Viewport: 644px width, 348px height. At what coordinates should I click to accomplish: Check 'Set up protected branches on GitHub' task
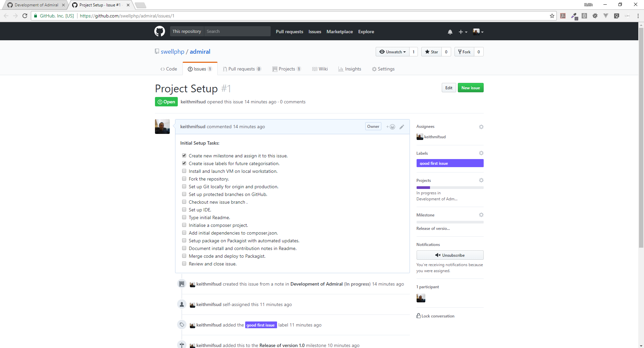click(x=184, y=194)
